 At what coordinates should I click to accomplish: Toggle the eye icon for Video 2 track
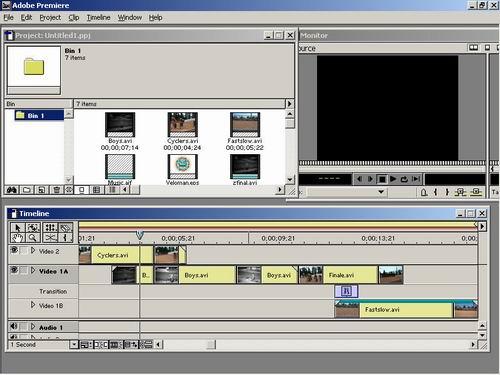[14, 250]
